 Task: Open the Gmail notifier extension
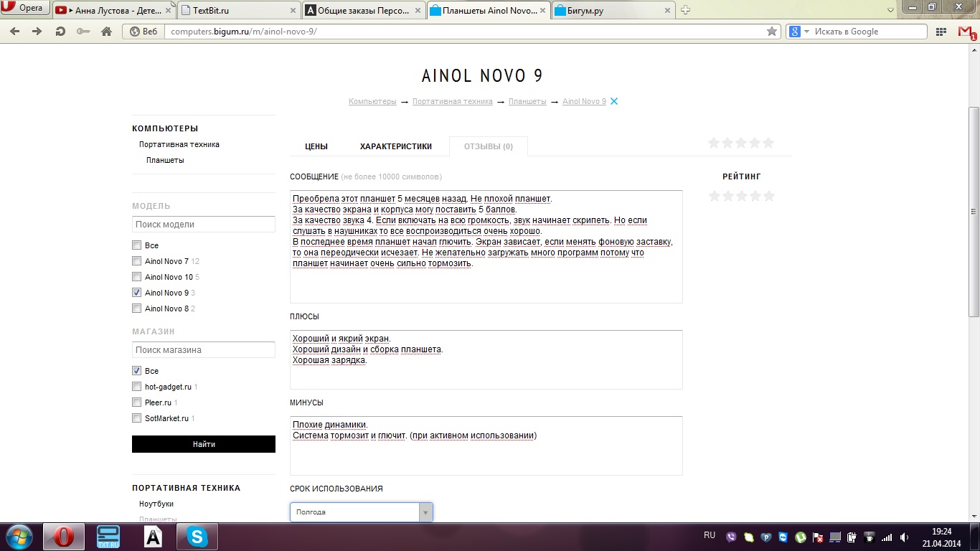click(x=966, y=32)
